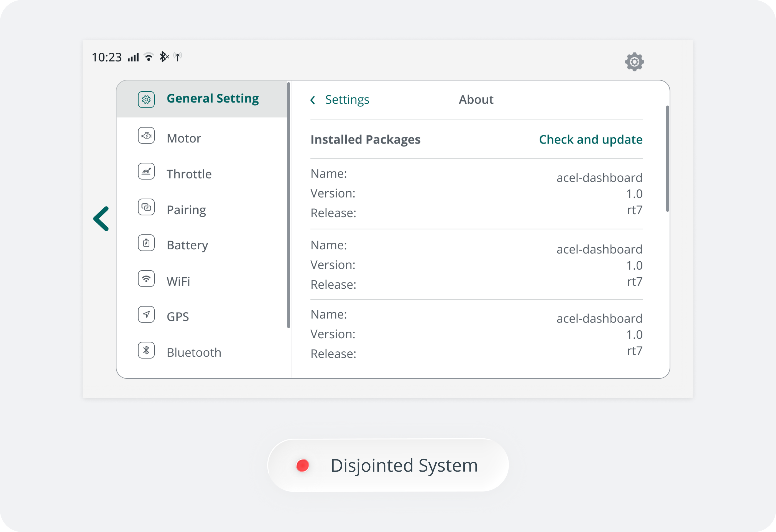Screen dimensions: 776x532
Task: Click second package's release rt7
Action: pos(634,282)
